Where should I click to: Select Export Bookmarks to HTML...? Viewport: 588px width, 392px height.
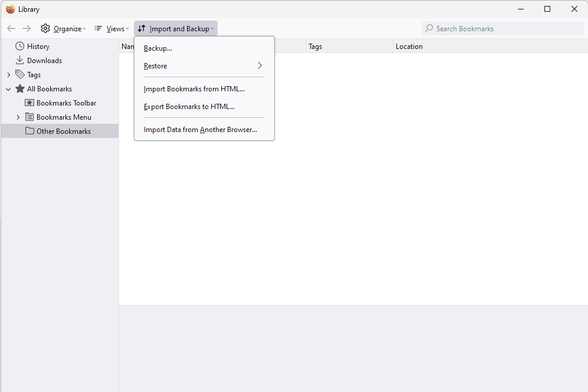point(189,107)
